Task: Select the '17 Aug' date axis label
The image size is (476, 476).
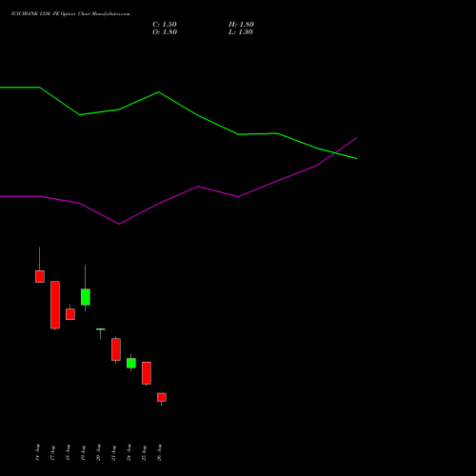Action: click(52, 452)
